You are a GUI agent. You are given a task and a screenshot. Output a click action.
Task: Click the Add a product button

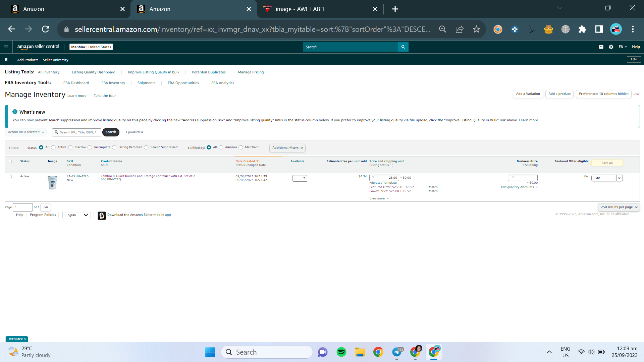pos(559,94)
